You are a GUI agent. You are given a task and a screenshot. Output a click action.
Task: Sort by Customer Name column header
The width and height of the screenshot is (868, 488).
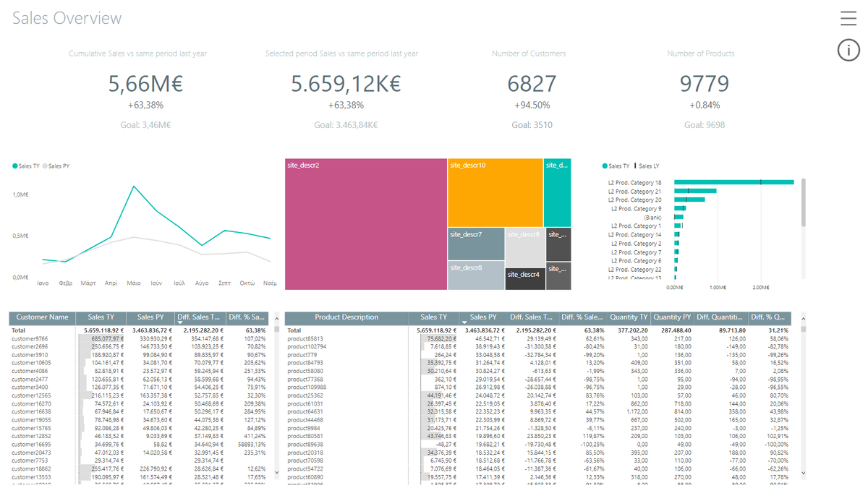pyautogui.click(x=43, y=317)
